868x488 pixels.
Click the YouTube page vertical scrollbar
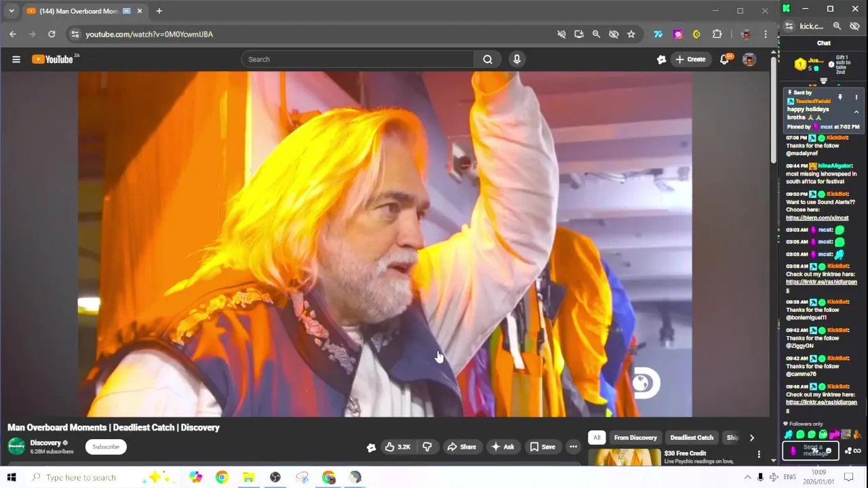tap(774, 108)
